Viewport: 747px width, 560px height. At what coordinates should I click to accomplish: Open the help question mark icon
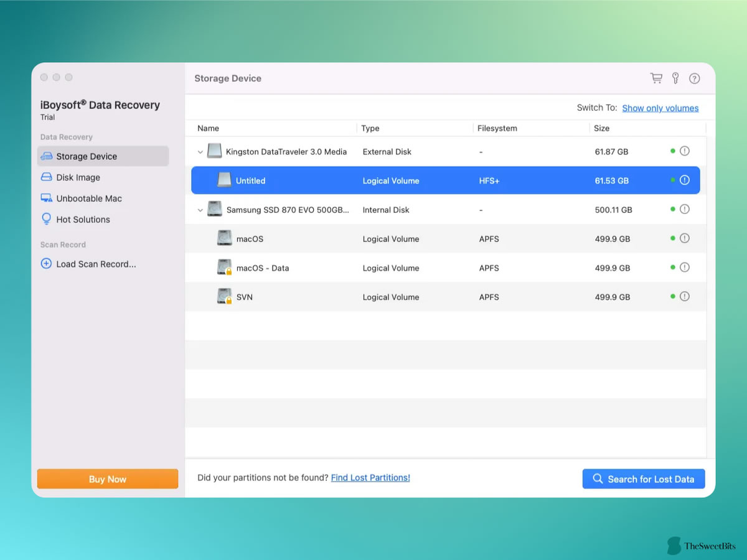[x=695, y=78]
